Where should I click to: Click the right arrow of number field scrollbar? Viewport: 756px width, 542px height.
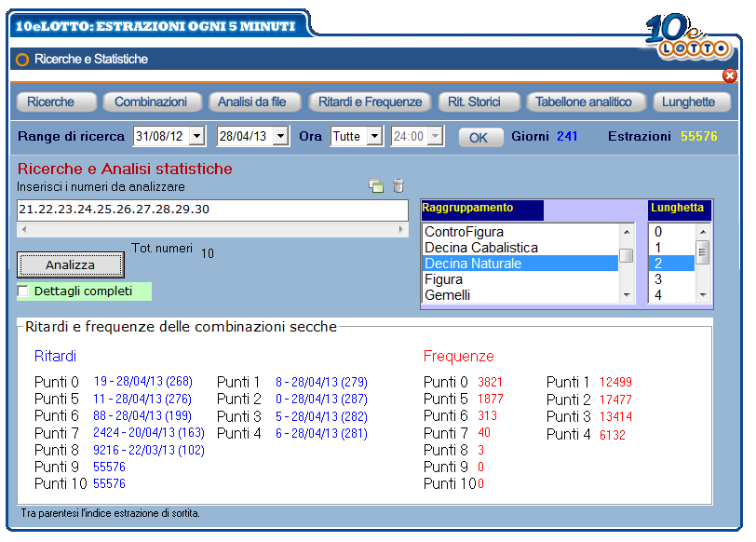tap(401, 230)
